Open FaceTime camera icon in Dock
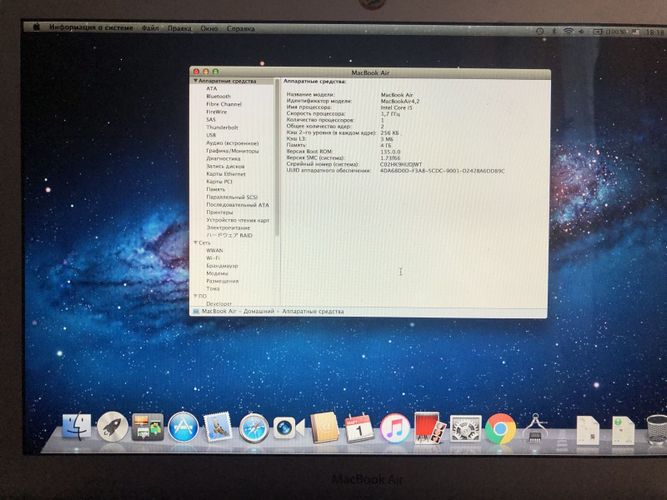The width and height of the screenshot is (667, 500). (289, 428)
